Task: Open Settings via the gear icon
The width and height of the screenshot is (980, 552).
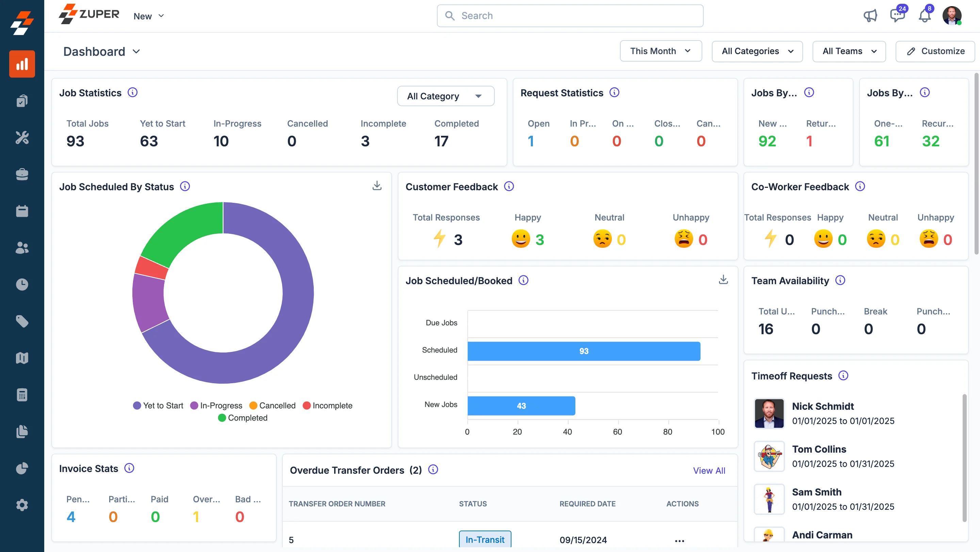Action: pyautogui.click(x=22, y=505)
